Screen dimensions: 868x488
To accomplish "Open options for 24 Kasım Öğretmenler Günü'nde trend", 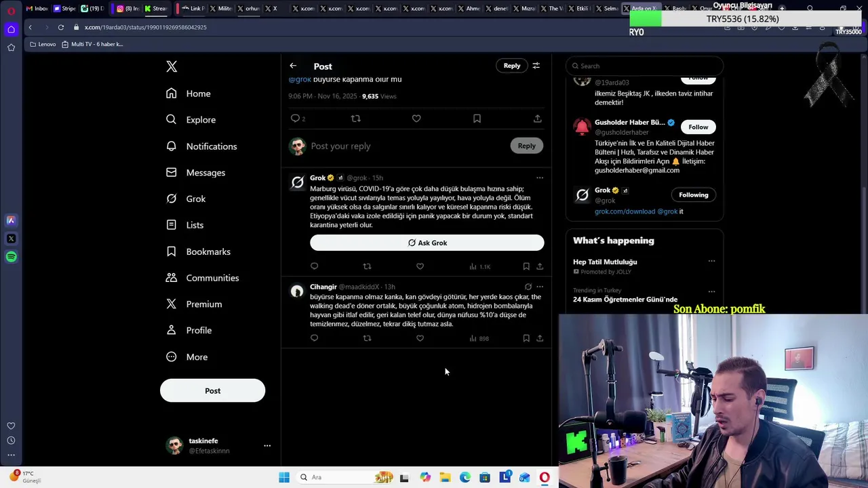I will (711, 291).
